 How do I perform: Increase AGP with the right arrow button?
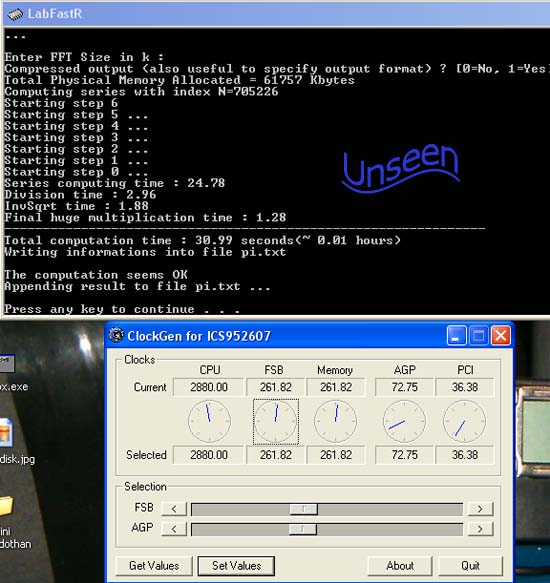pos(480,528)
